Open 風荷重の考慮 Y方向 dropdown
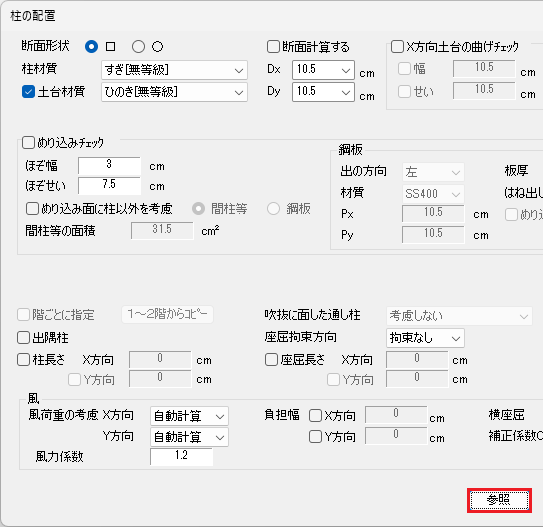Image resolution: width=543 pixels, height=527 pixels. click(x=189, y=437)
